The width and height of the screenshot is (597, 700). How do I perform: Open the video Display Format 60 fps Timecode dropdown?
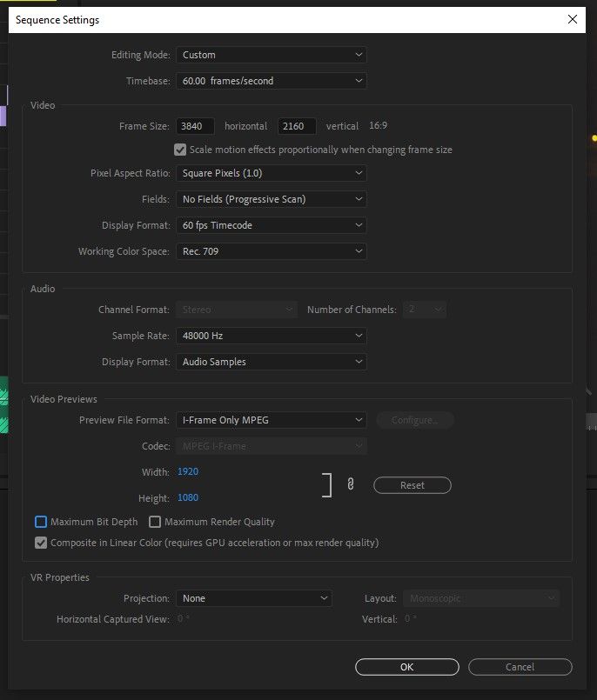(x=272, y=225)
